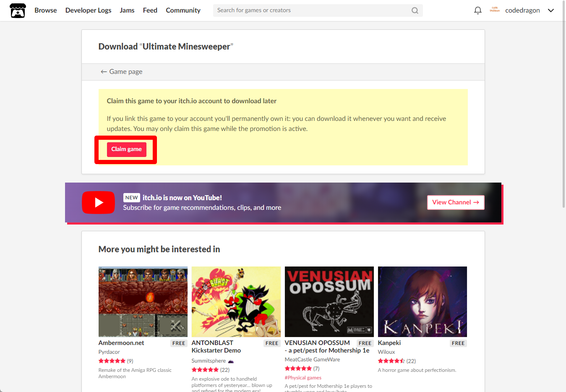
Task: Open ANTONBLAST Kickstarter Demo title link
Action: pos(216,347)
